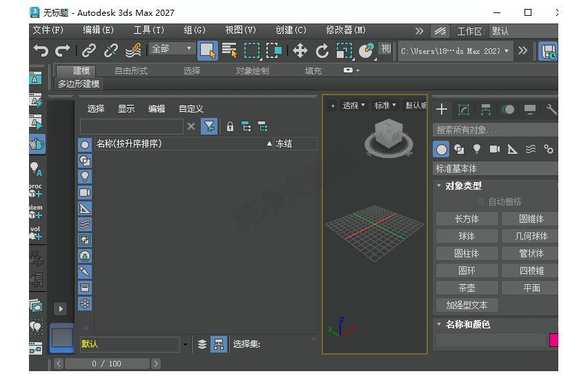Viewport: 588px width, 376px height.
Task: Activate the Select and Place tool
Action: (x=366, y=50)
